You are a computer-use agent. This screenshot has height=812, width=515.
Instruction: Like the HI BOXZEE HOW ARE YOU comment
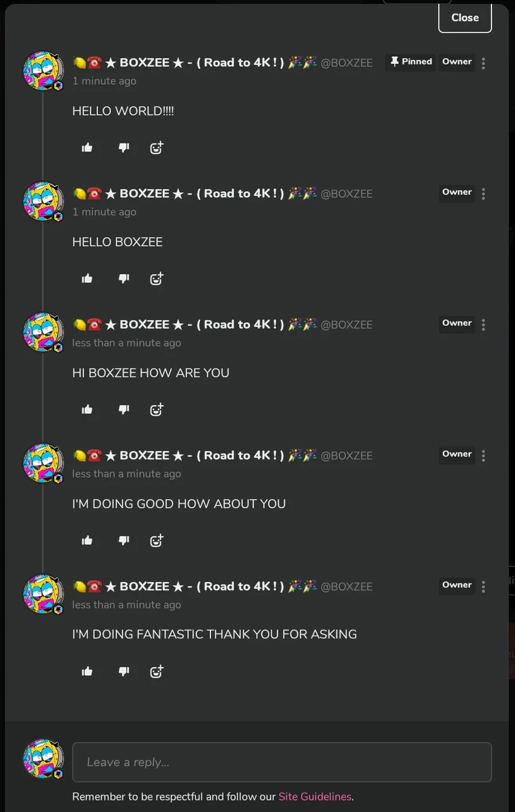pyautogui.click(x=87, y=409)
